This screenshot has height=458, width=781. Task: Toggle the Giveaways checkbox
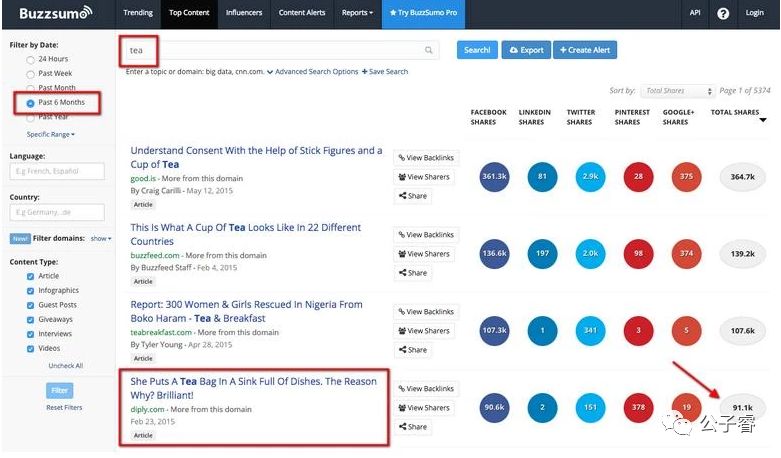30,320
